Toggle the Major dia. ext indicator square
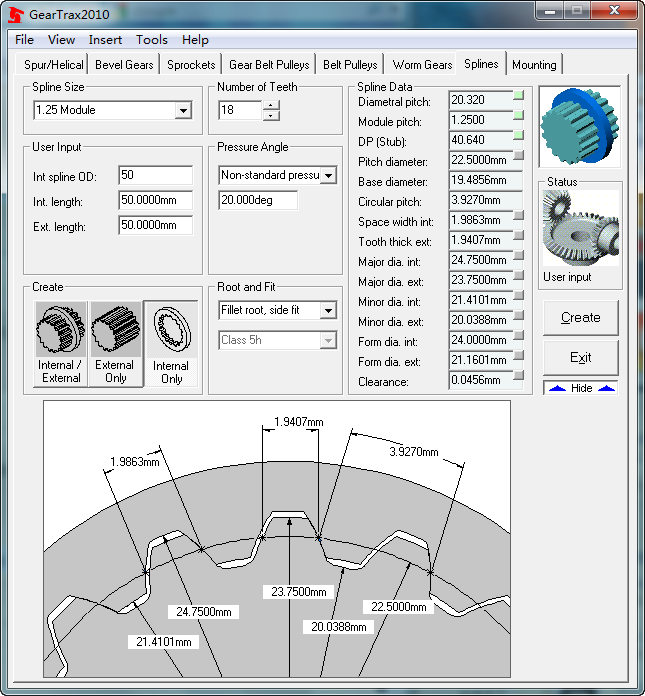 coord(518,275)
